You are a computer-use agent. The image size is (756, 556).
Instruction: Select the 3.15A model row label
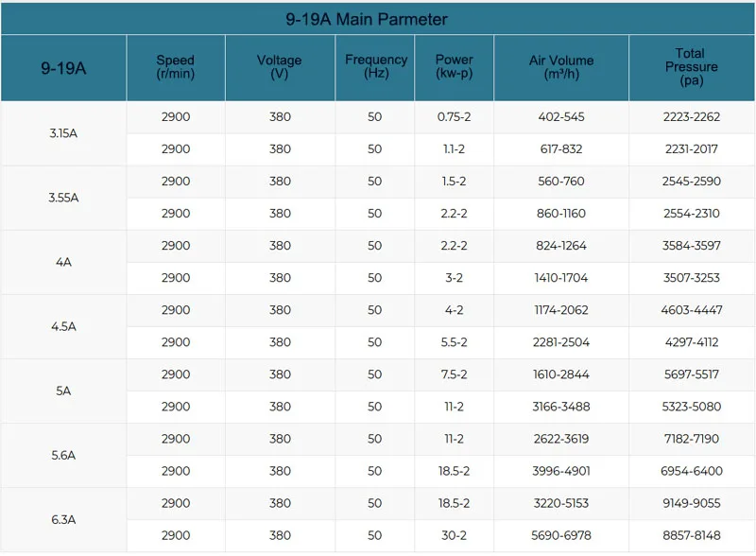point(63,133)
